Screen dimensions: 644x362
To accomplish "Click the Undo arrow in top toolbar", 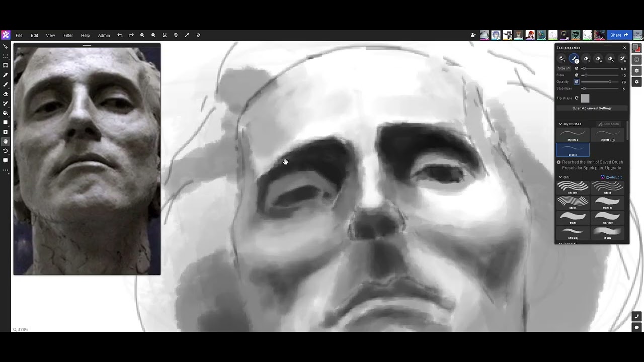I will coord(120,35).
